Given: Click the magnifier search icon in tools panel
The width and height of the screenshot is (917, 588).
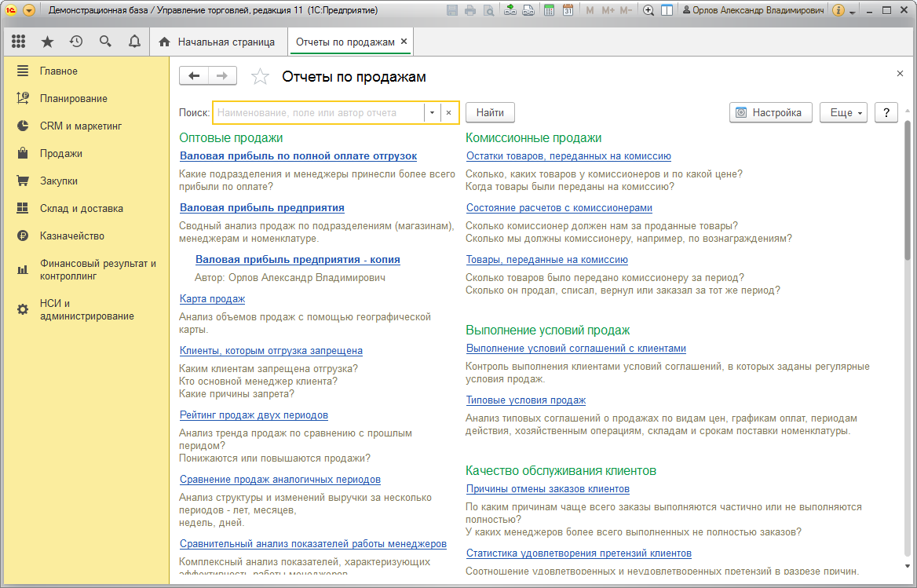Looking at the screenshot, I should [105, 42].
